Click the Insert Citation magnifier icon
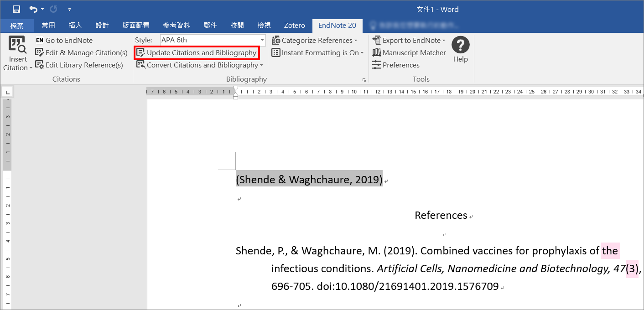 (18, 45)
